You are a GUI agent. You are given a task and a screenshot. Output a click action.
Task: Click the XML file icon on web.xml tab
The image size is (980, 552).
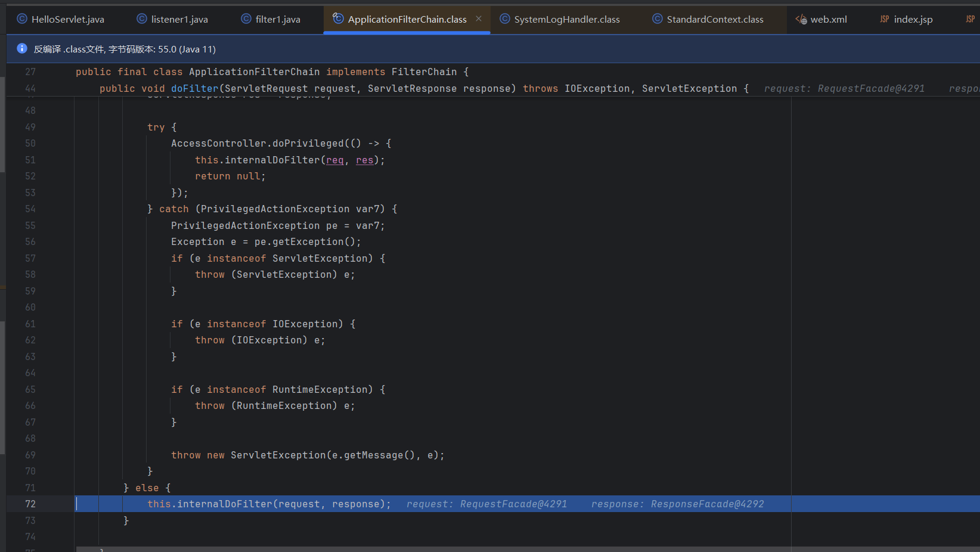tap(801, 19)
